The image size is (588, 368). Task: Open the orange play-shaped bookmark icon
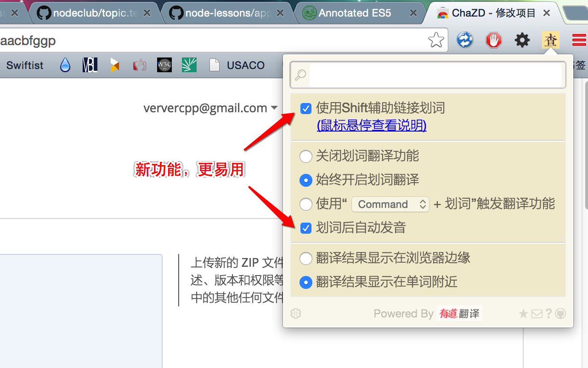(114, 65)
